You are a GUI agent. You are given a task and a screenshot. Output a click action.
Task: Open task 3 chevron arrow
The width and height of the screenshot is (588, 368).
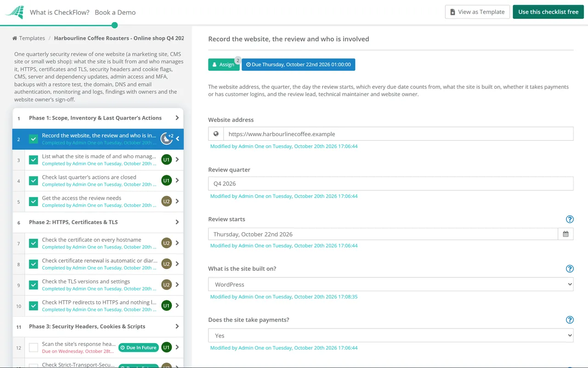177,160
